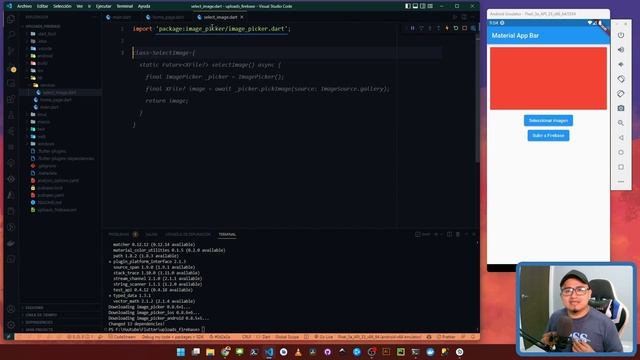Tap Seleccionar imagen button in emulator
This screenshot has height=360, width=640.
tap(548, 120)
